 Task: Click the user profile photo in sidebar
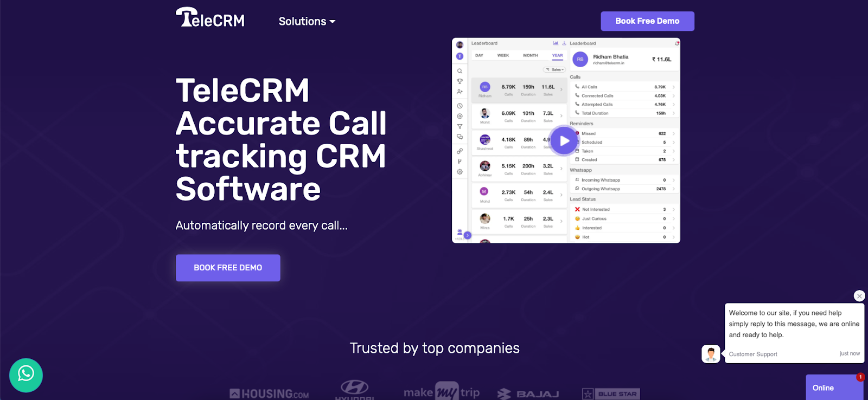(459, 45)
